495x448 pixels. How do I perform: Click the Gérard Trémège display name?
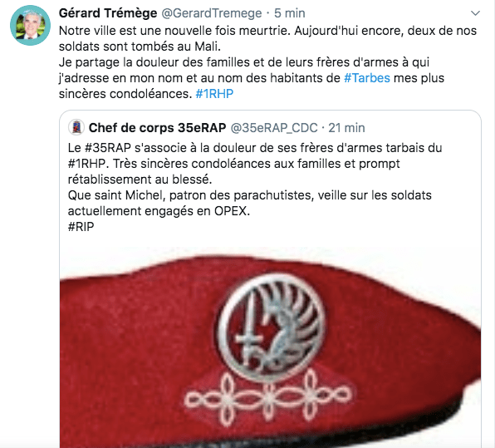coord(108,13)
